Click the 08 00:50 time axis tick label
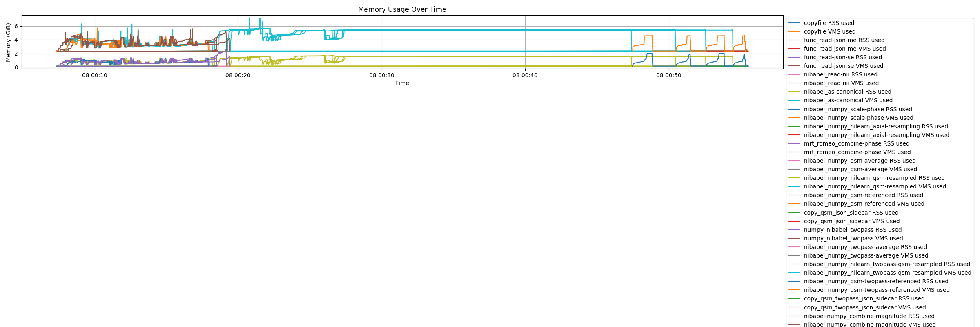 pyautogui.click(x=669, y=75)
